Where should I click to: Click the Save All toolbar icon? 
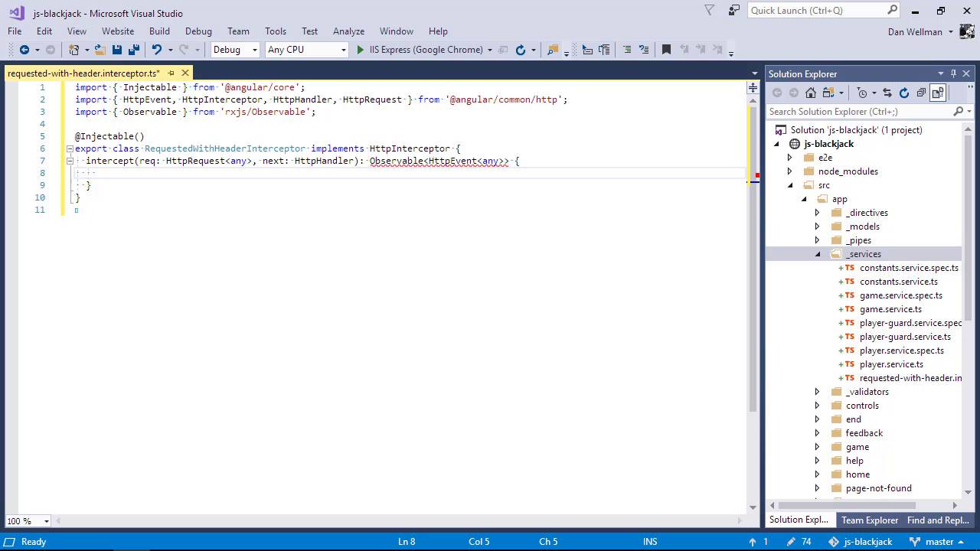(x=134, y=50)
